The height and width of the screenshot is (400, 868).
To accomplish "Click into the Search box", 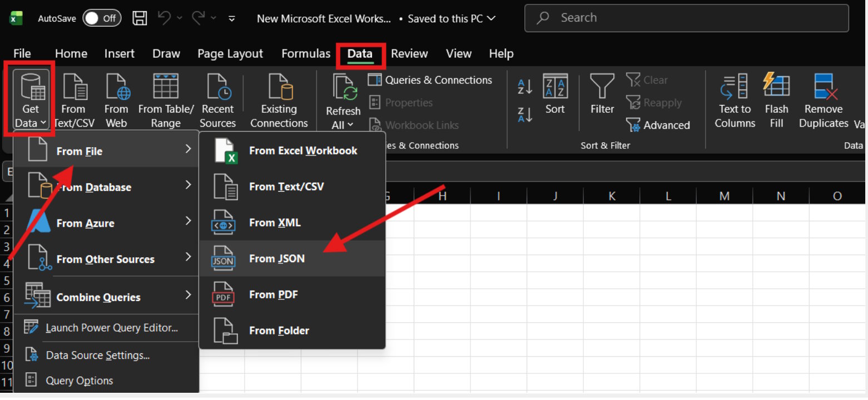I will click(x=686, y=18).
